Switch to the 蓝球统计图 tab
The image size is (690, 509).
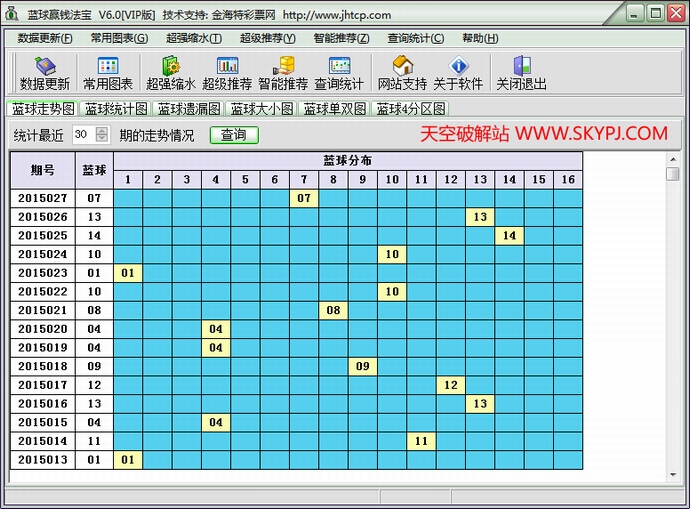click(116, 109)
